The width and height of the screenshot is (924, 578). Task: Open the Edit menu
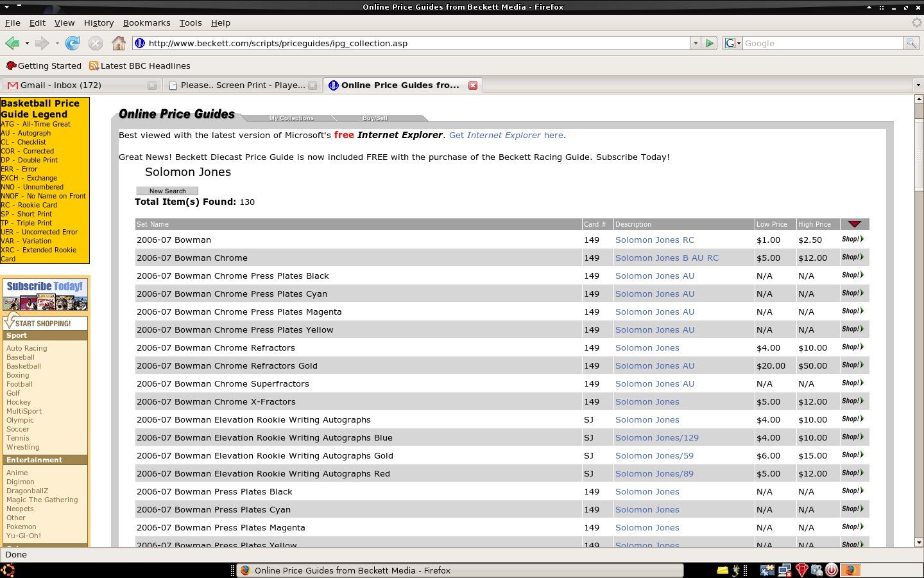(37, 22)
